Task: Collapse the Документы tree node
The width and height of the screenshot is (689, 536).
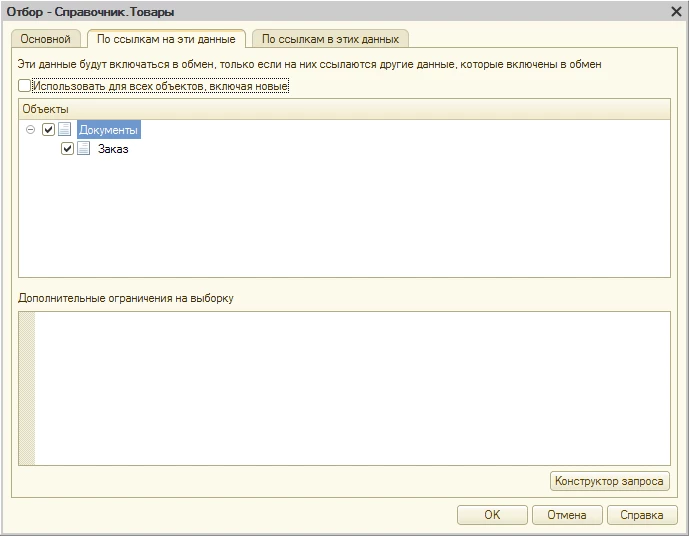Action: click(31, 129)
